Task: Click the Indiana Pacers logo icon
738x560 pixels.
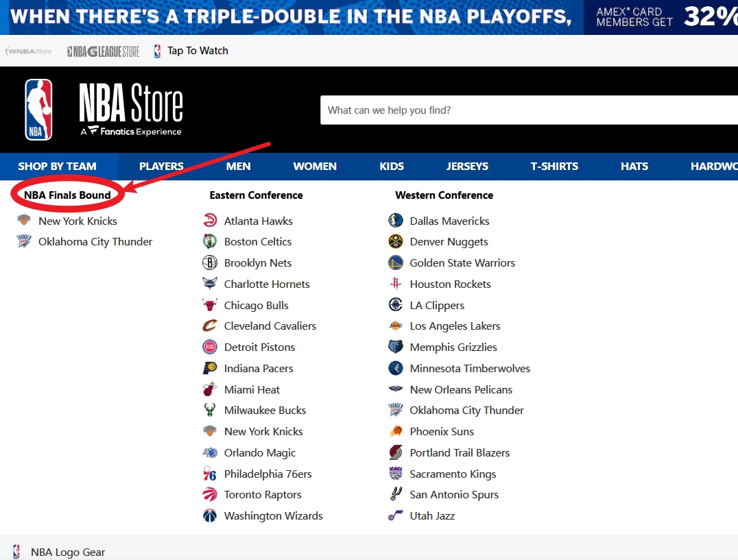Action: click(x=210, y=368)
